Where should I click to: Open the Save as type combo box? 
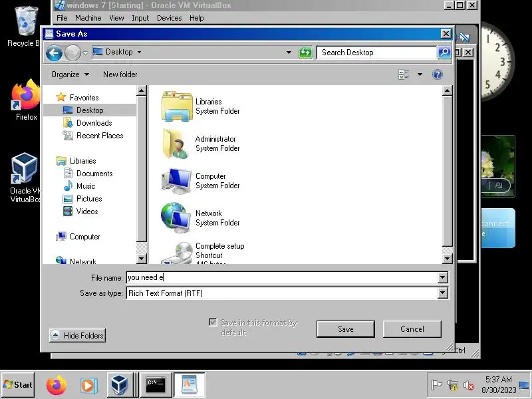287,293
